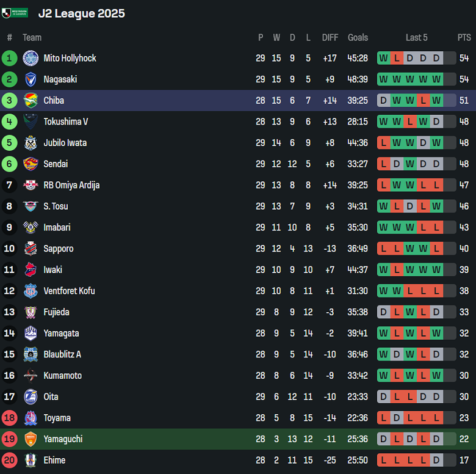Click the J2 League 2025 title

(81, 13)
